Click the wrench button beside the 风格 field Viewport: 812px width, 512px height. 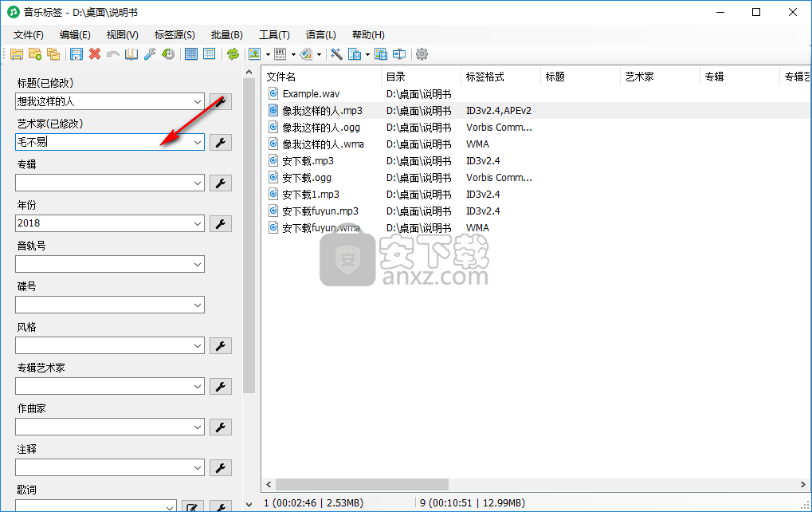221,345
